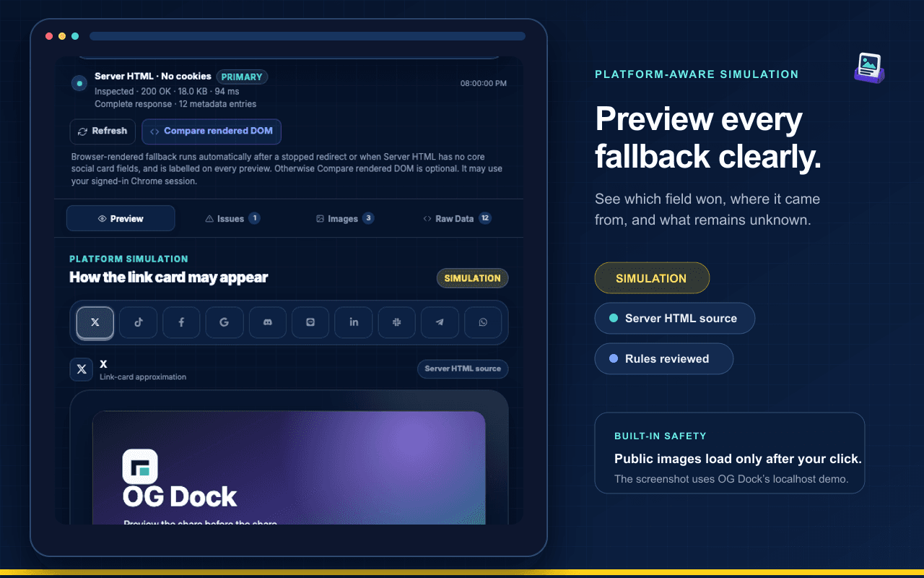The image size is (924, 578).
Task: Click the large SIMULATION pill on right
Action: [652, 278]
